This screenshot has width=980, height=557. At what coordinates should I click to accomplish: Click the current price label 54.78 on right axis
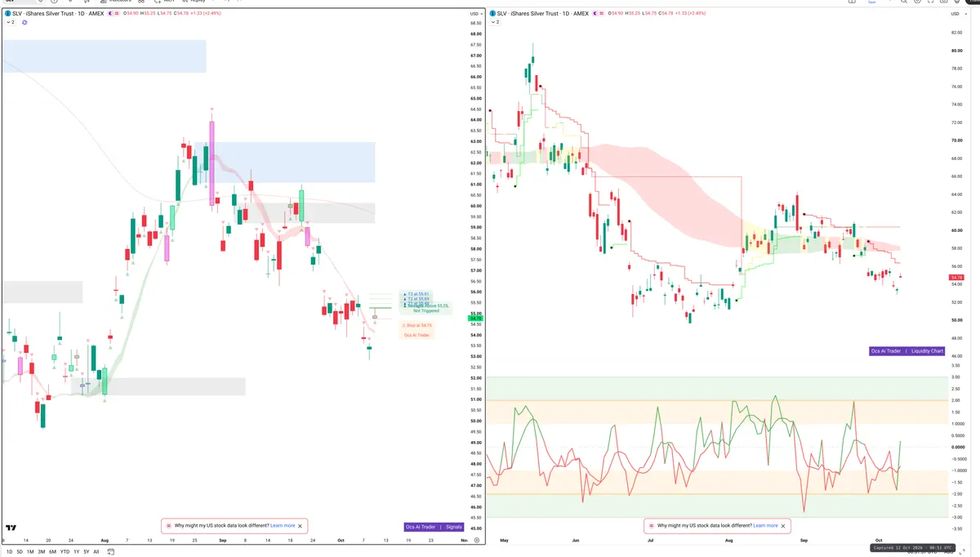click(x=957, y=278)
